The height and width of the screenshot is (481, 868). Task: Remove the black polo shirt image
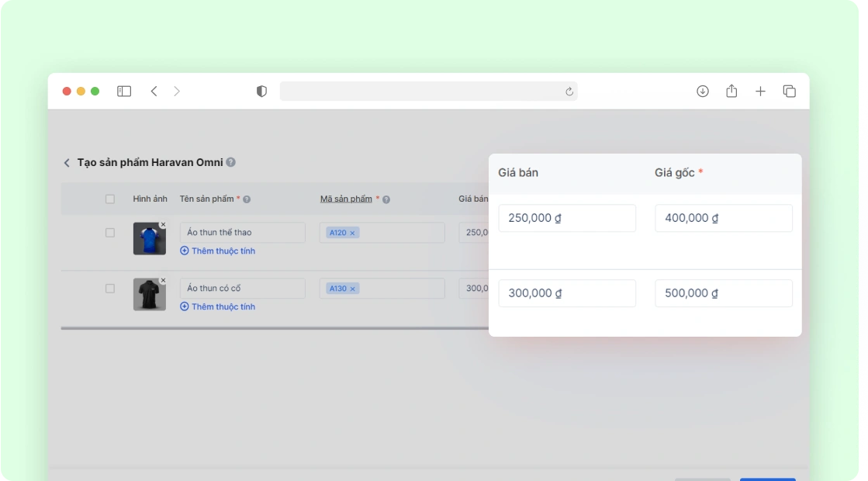(163, 280)
